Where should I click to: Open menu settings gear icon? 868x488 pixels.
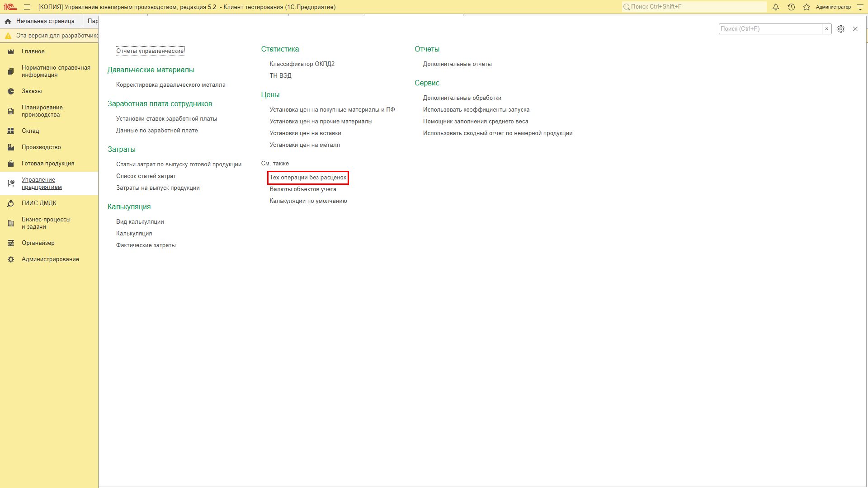841,29
